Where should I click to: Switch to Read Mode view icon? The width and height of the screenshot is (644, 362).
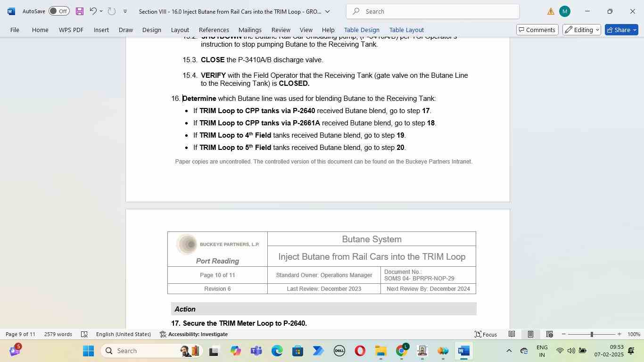pyautogui.click(x=512, y=334)
